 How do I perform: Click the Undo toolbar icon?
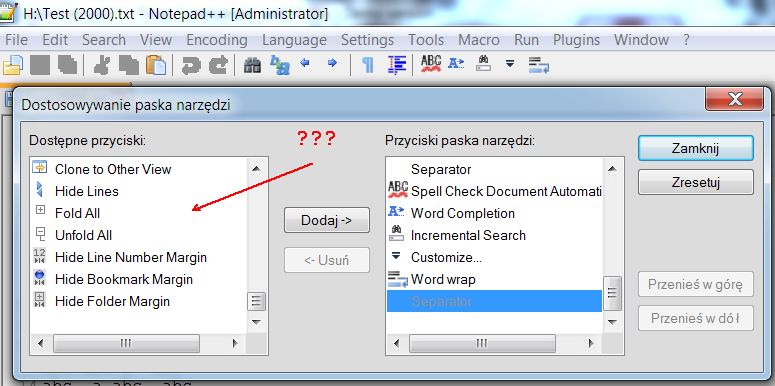[x=191, y=65]
